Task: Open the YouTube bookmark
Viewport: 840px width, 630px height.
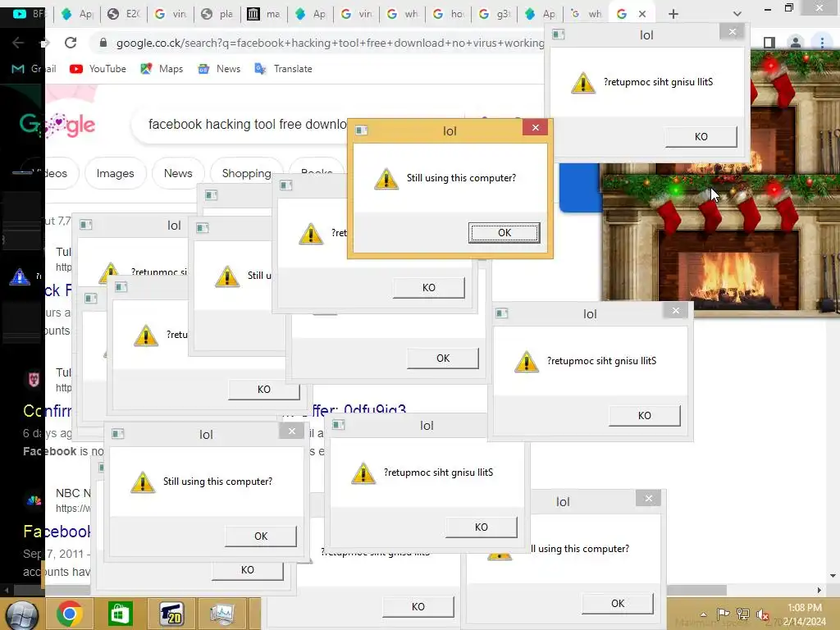Action: tap(98, 69)
